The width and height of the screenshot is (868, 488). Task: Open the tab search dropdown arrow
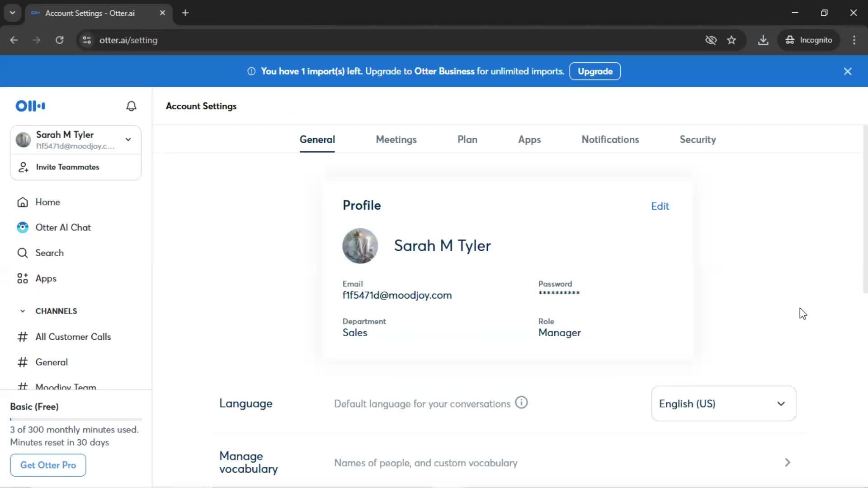tap(13, 13)
